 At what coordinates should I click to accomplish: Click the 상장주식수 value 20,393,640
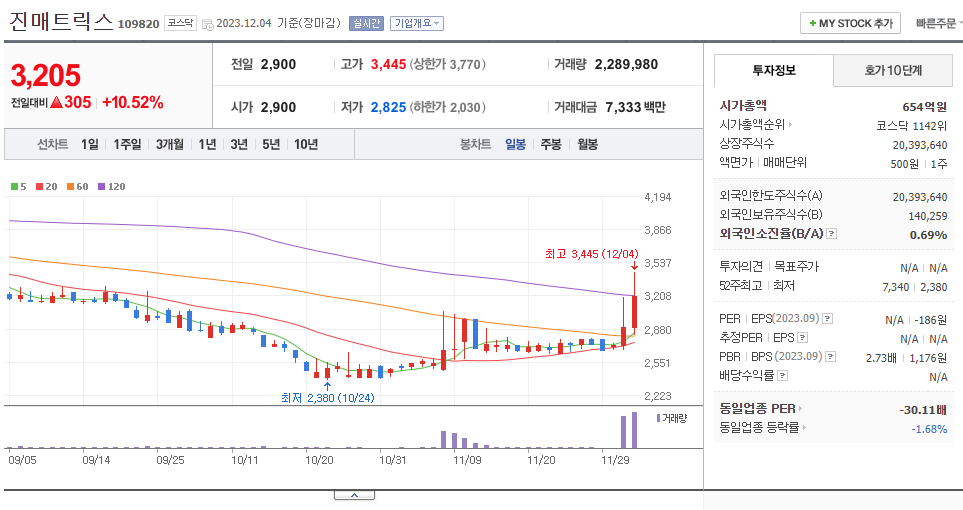tap(920, 145)
